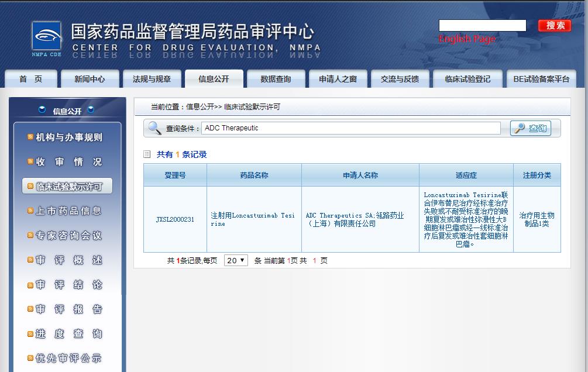Open the per-page records dropdown showing 20
Viewport: 588px width, 372px height.
click(236, 261)
